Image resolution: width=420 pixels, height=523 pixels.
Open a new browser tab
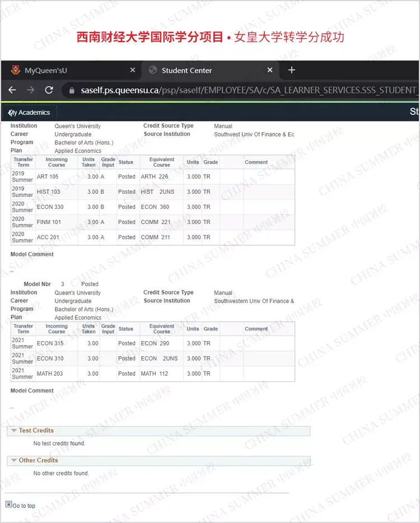click(x=291, y=70)
